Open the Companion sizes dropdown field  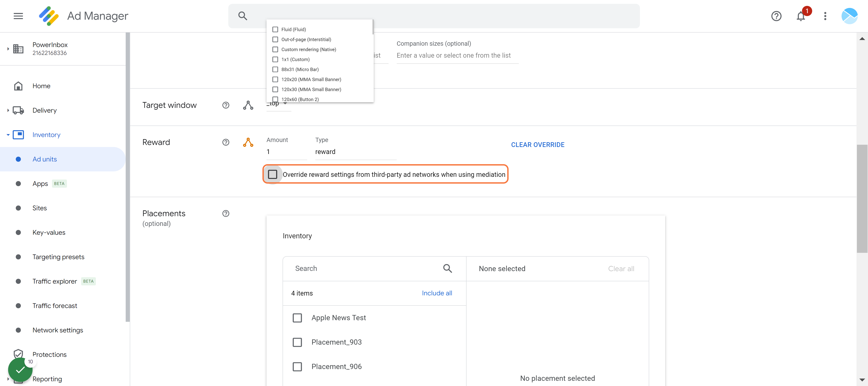coord(457,55)
